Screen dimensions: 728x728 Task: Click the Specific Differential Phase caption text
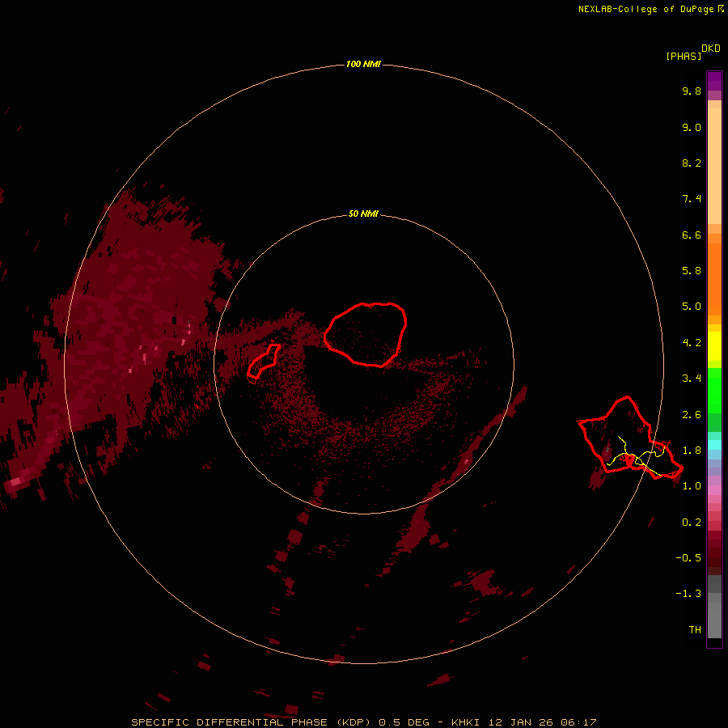(363, 722)
